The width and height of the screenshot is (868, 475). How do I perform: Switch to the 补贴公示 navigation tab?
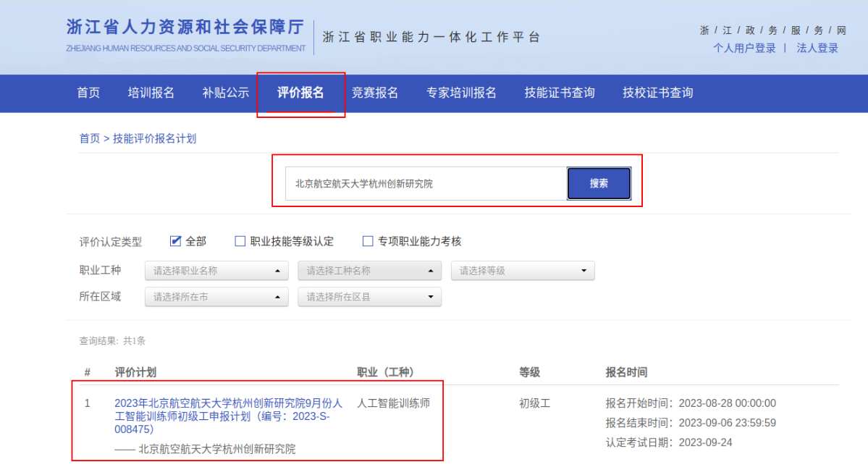click(x=224, y=93)
